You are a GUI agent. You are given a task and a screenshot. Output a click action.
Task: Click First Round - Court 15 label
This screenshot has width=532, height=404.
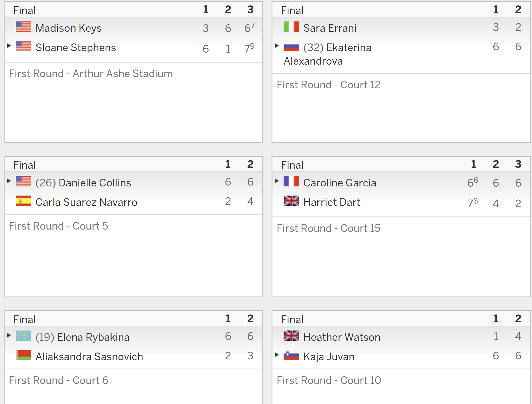point(329,228)
